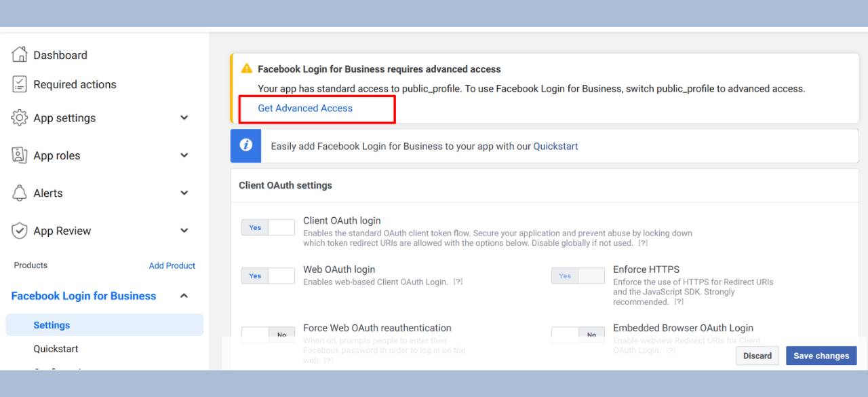Open App Review sidebar item
Screen dimensions: 868x397
62,231
